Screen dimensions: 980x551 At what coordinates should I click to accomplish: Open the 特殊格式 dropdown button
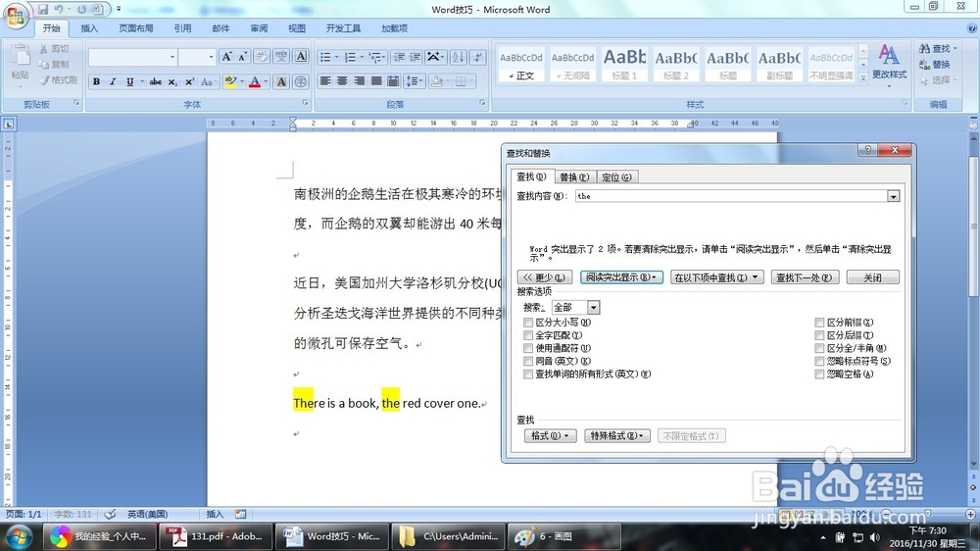pos(617,436)
